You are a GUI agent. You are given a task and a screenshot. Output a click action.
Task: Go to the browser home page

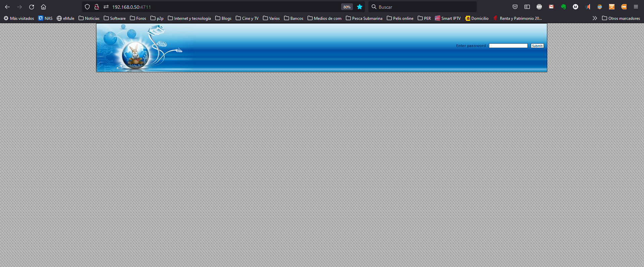click(43, 7)
